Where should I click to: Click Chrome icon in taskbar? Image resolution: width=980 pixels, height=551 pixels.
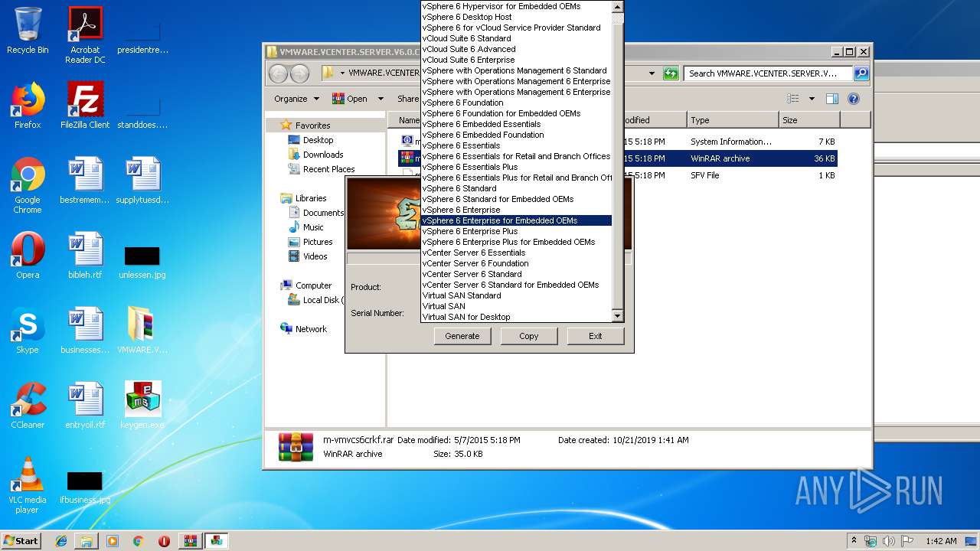138,541
